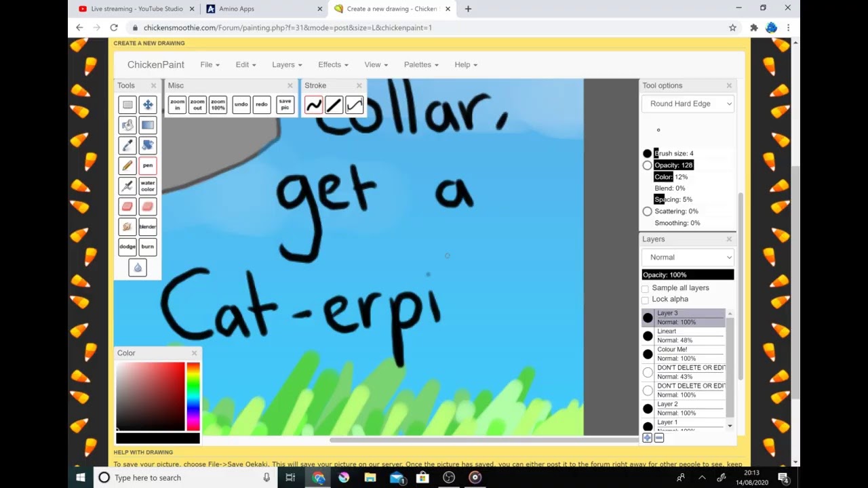This screenshot has width=868, height=488.
Task: Open a new browser tab
Action: click(468, 9)
